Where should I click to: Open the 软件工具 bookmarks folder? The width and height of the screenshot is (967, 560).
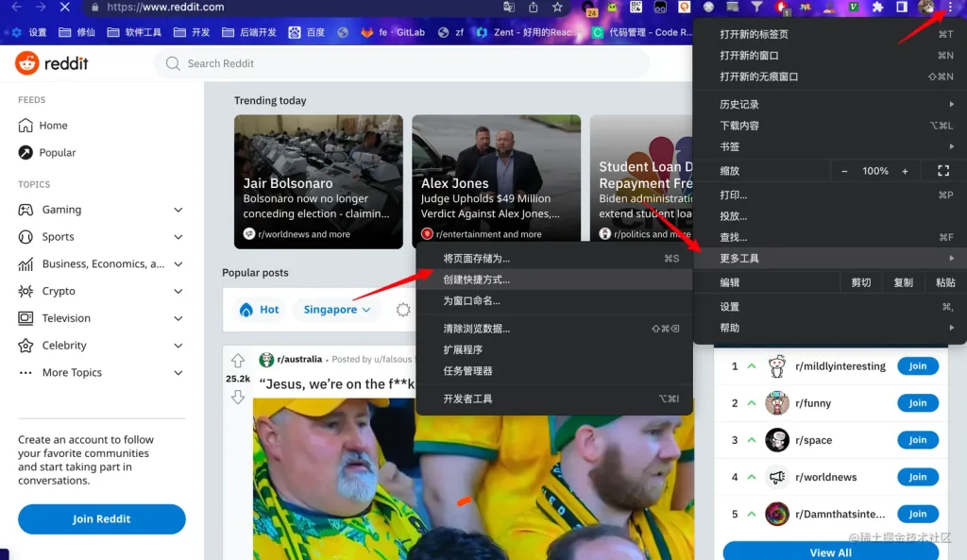pyautogui.click(x=134, y=32)
